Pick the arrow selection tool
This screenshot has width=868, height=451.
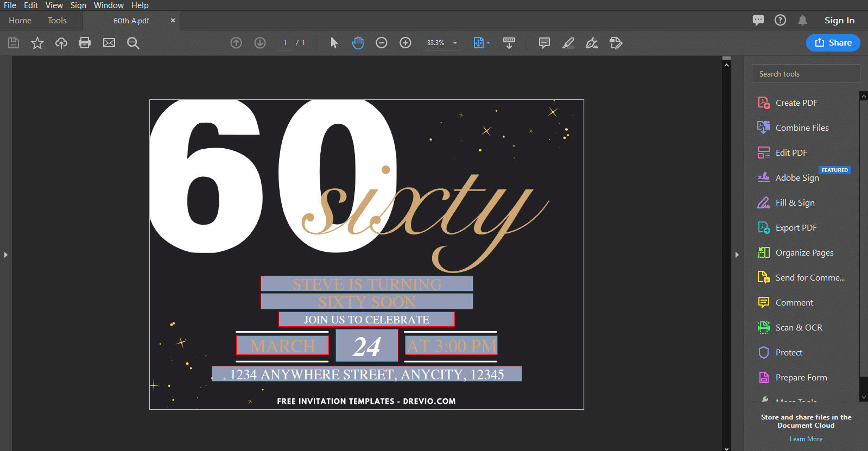(x=334, y=43)
